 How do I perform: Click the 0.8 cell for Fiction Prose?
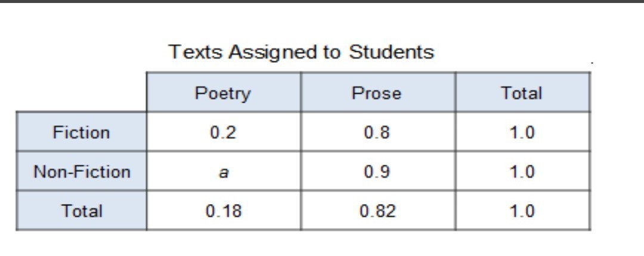point(377,132)
